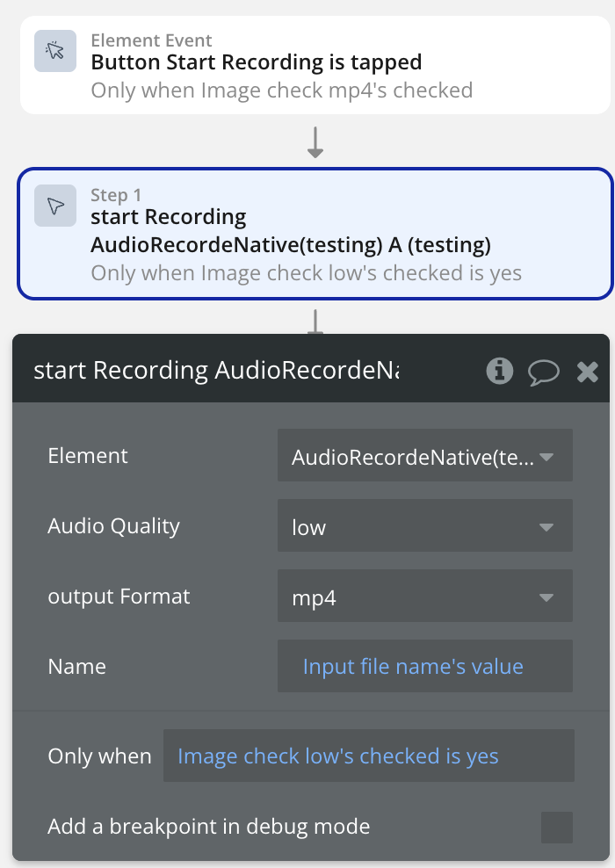Enable the Add a breakpoint checkbox

tap(556, 827)
